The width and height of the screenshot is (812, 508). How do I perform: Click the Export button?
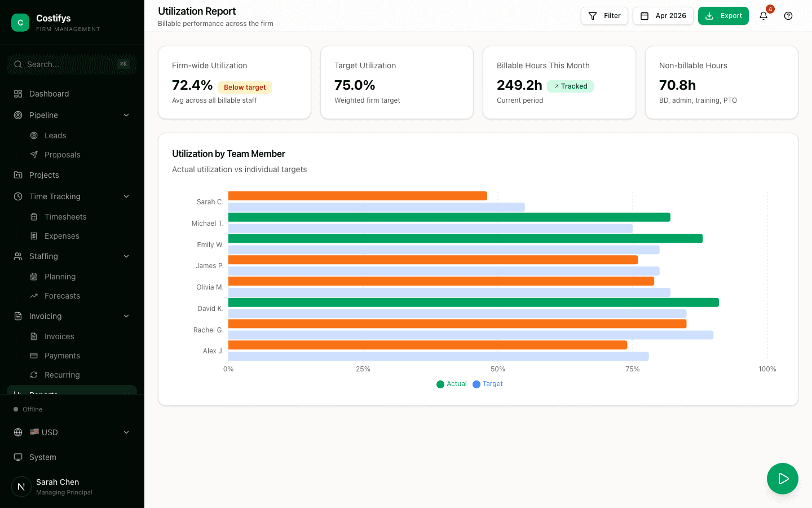[x=723, y=16]
